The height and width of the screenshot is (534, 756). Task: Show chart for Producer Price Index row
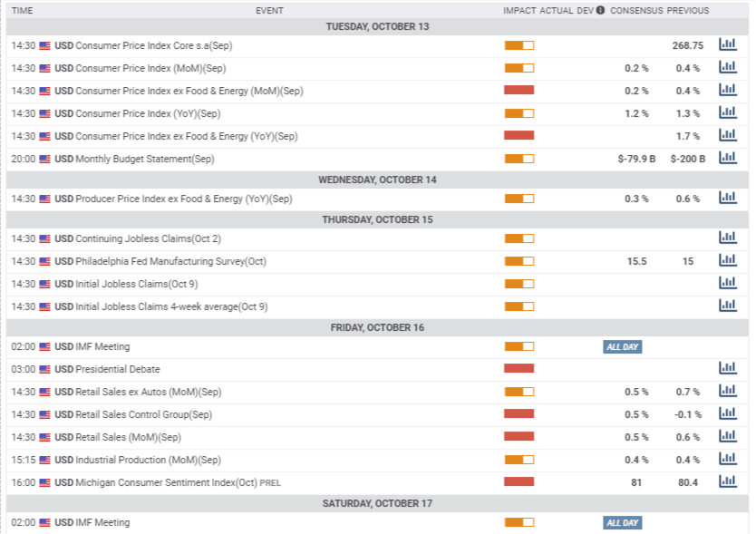(727, 198)
